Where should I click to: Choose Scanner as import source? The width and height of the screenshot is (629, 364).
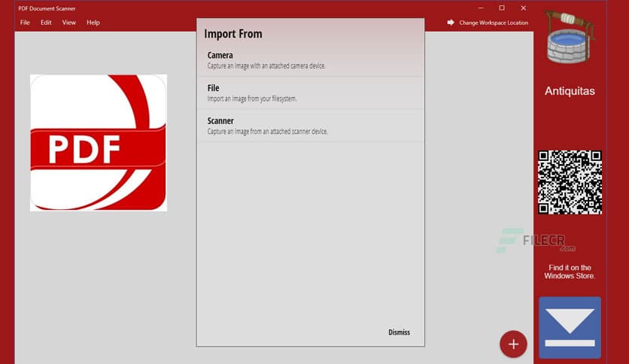coord(311,126)
